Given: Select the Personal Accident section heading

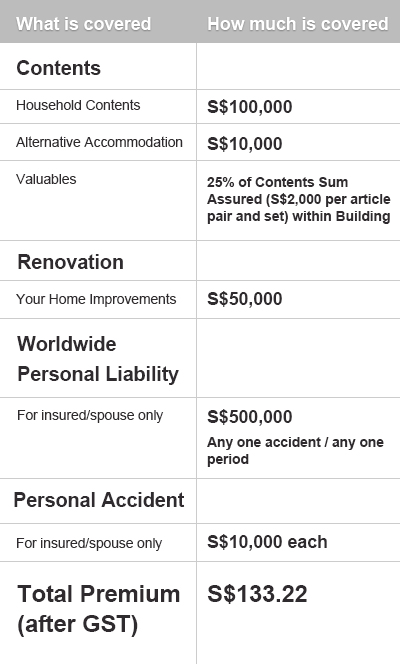Looking at the screenshot, I should (99, 500).
